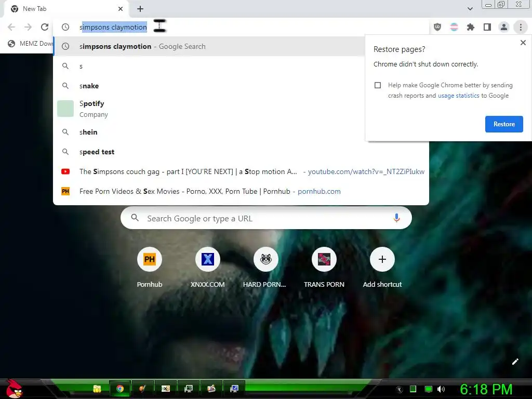The width and height of the screenshot is (532, 399).
Task: Dismiss the Restore pages popup
Action: [523, 43]
